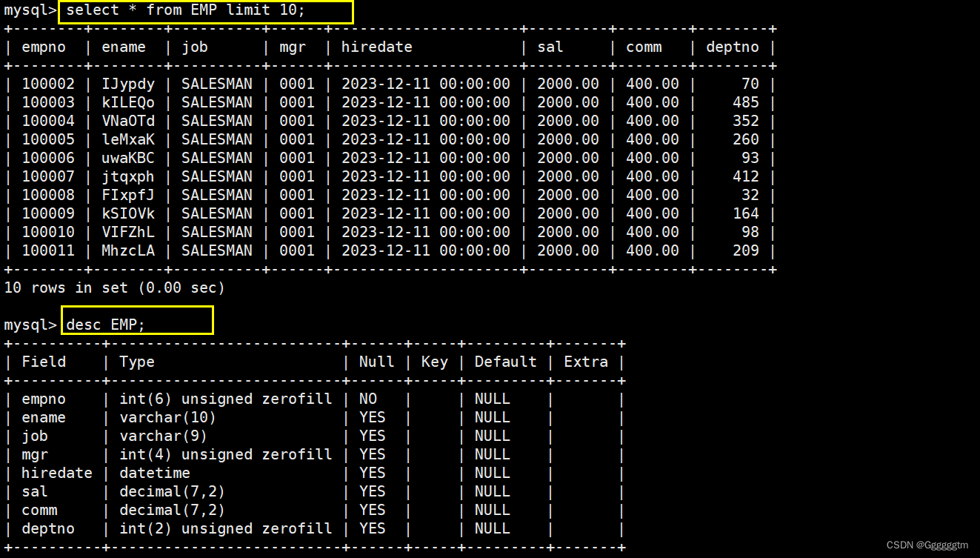Viewport: 980px width, 558px height.
Task: Click the mgr field in desc table
Action: pyautogui.click(x=35, y=454)
